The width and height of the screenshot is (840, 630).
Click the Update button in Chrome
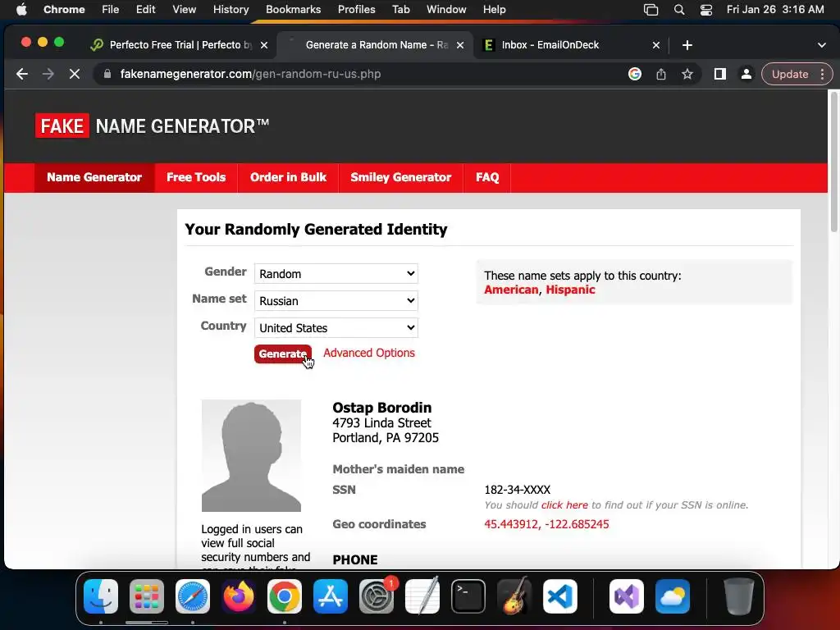(790, 74)
